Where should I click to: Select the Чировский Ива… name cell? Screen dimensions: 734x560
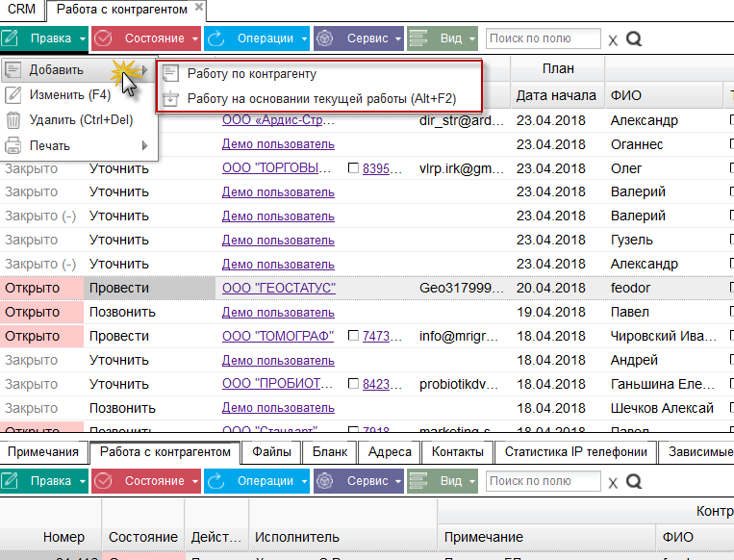point(664,336)
